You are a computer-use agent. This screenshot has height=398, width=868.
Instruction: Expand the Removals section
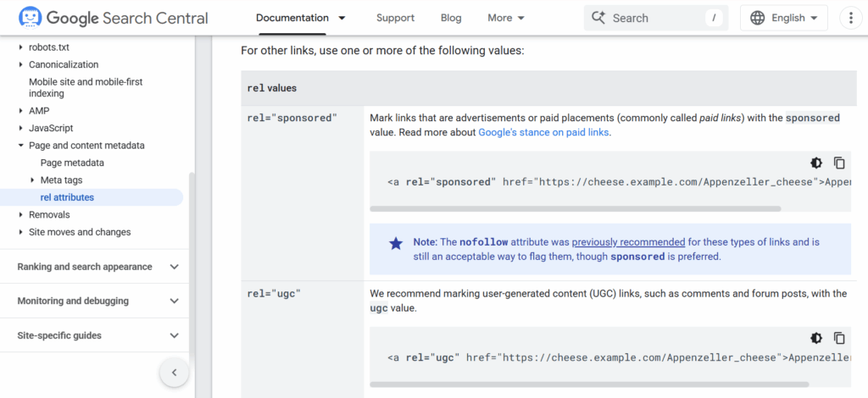coord(21,214)
